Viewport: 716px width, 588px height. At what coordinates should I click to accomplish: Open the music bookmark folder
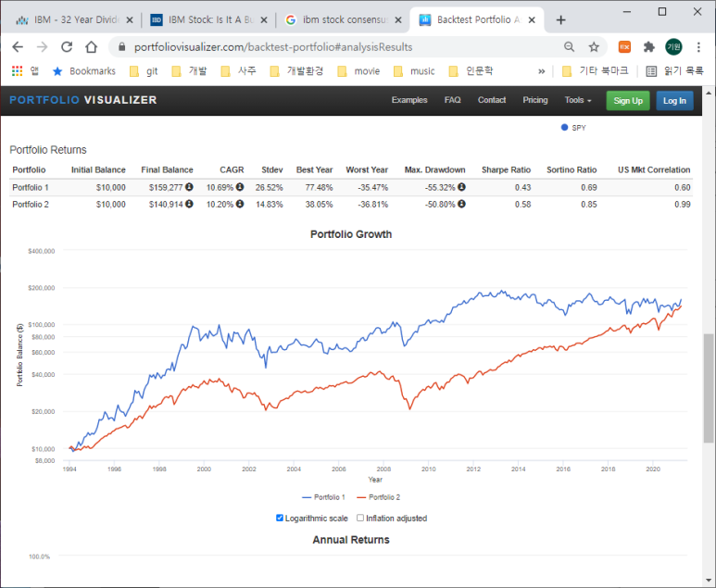click(414, 71)
